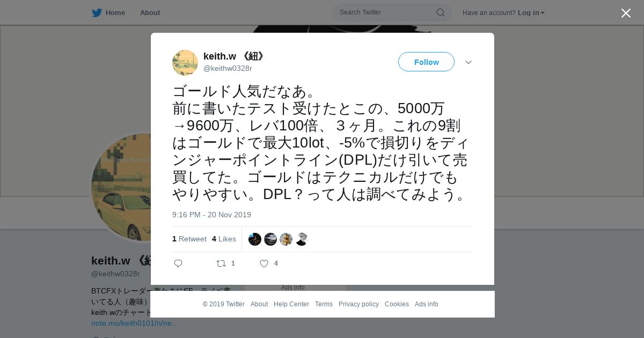Screen dimensions: 644x338
Task: Open the About tab in top navigation
Action: pyautogui.click(x=150, y=12)
